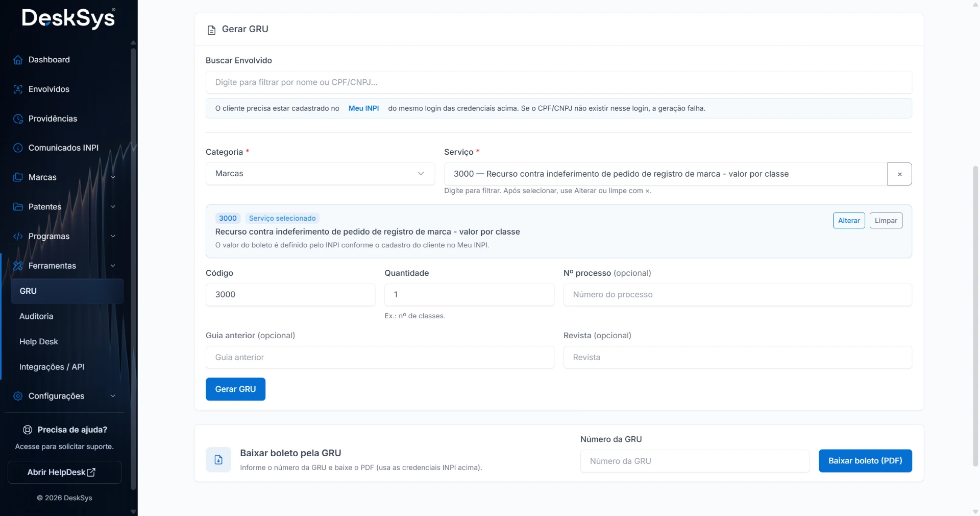The height and width of the screenshot is (516, 980).
Task: Open the Auditoria menu item
Action: click(x=67, y=316)
